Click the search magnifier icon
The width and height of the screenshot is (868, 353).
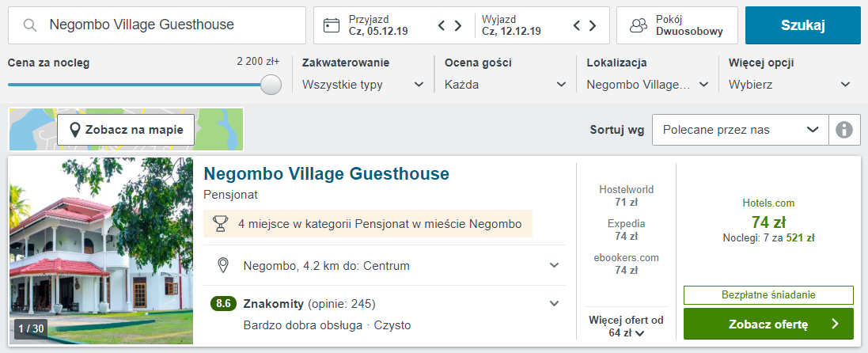30,25
